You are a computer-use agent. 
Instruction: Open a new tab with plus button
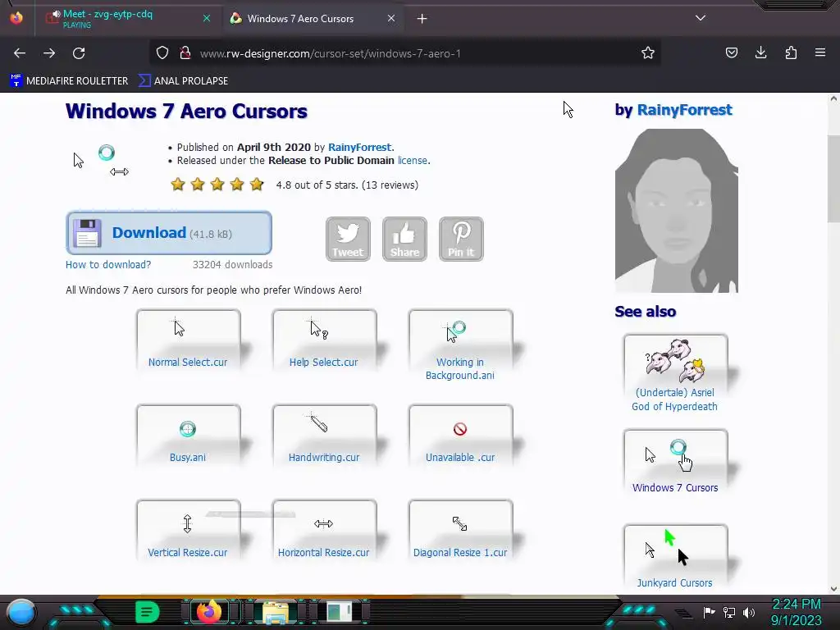[x=422, y=19]
